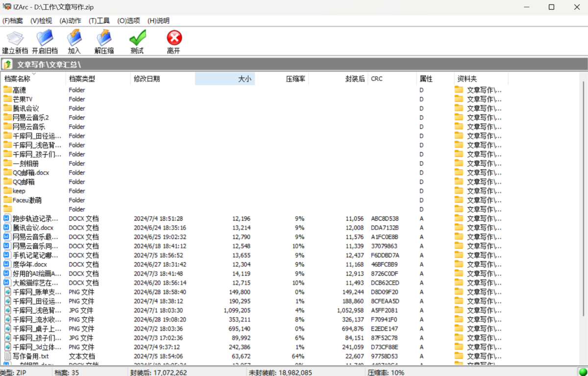Sort by 修改日期 column header

[163, 78]
